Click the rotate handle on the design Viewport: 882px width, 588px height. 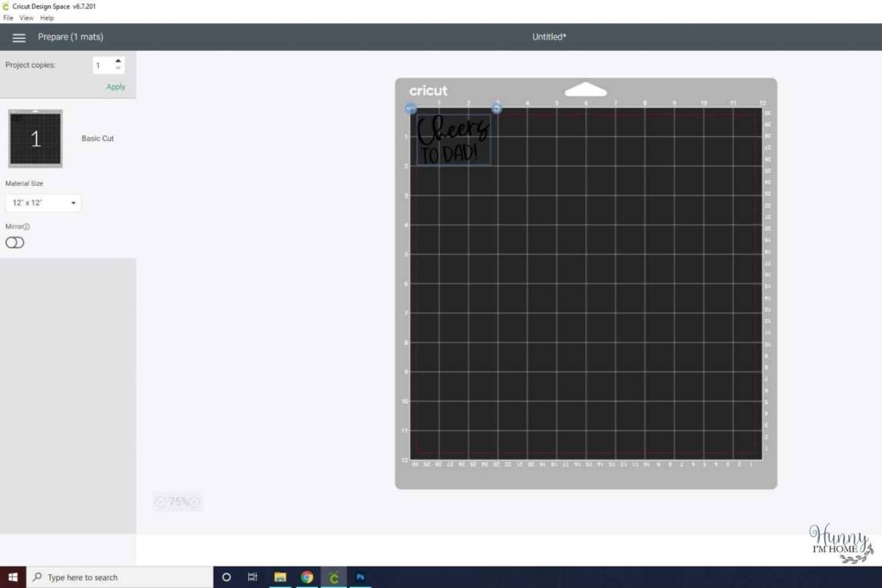496,108
